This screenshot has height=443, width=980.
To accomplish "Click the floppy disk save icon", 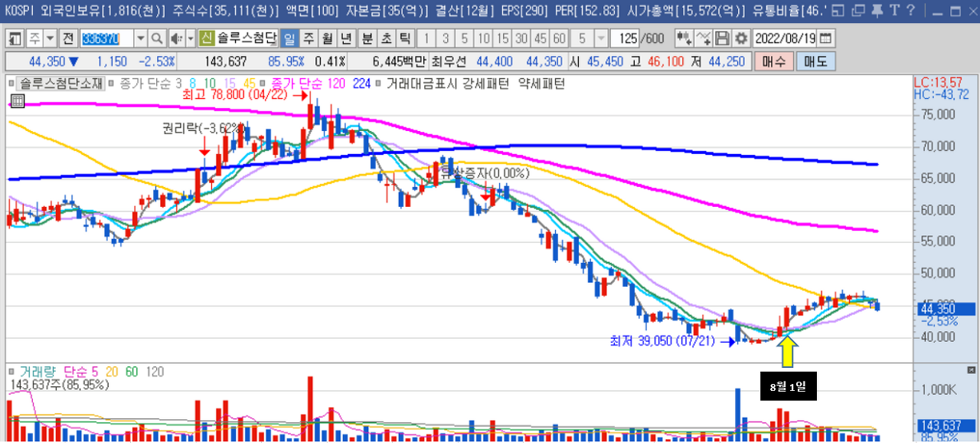I will click(x=722, y=38).
